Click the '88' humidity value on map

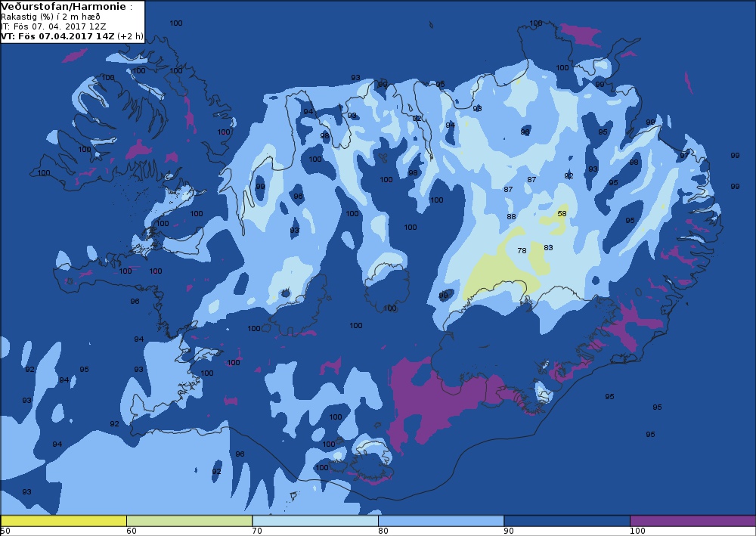tap(511, 217)
